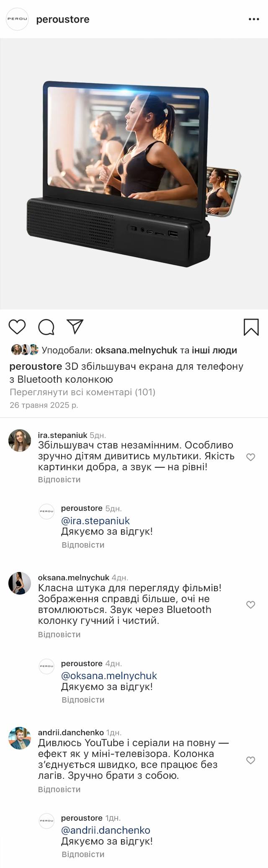The image size is (268, 868).
Task: Open andrii.danchenko's profile picture
Action: click(20, 738)
